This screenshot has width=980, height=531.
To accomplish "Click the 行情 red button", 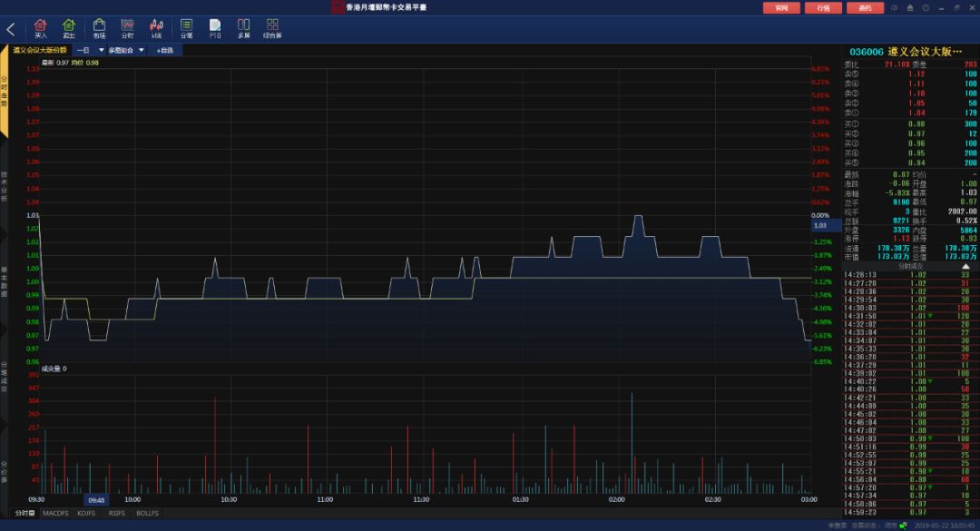I will 823,7.
